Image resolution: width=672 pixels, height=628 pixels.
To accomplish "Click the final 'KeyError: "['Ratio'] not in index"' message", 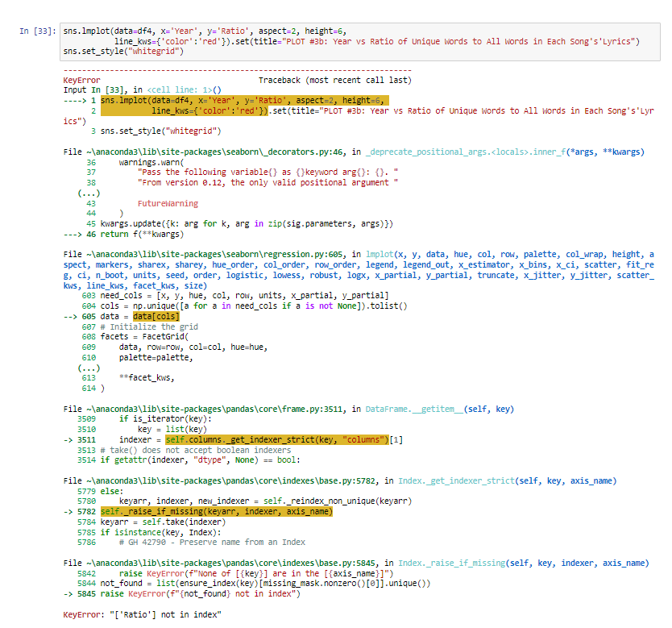I will (x=143, y=615).
